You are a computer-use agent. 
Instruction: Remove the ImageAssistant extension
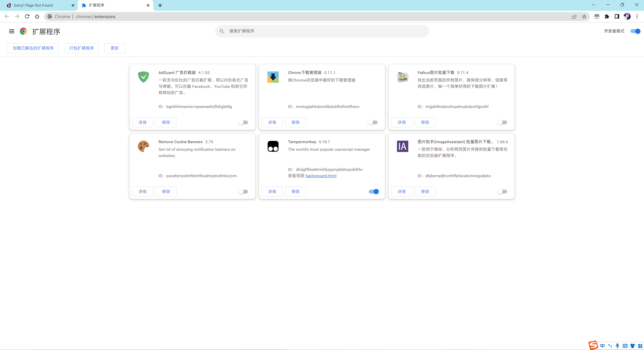pos(425,191)
